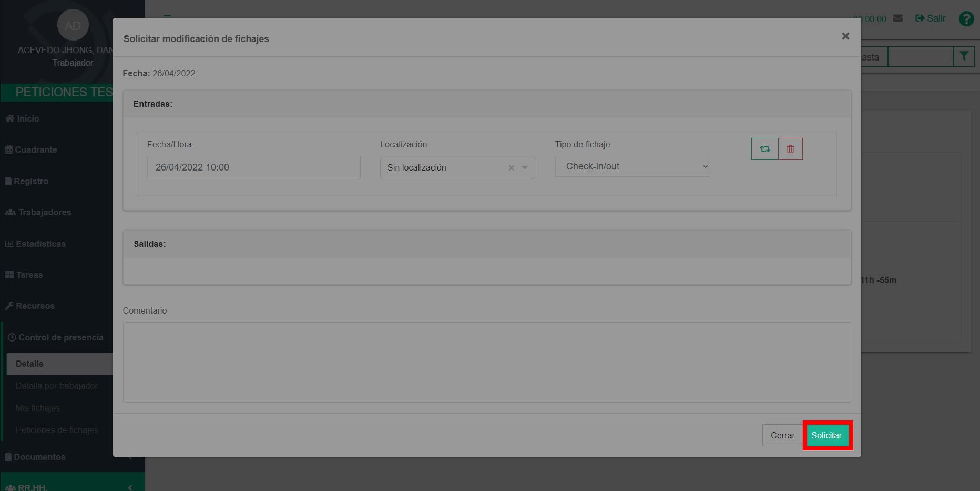Click the Cerrar button
Screen dimensions: 980x491
click(x=782, y=435)
